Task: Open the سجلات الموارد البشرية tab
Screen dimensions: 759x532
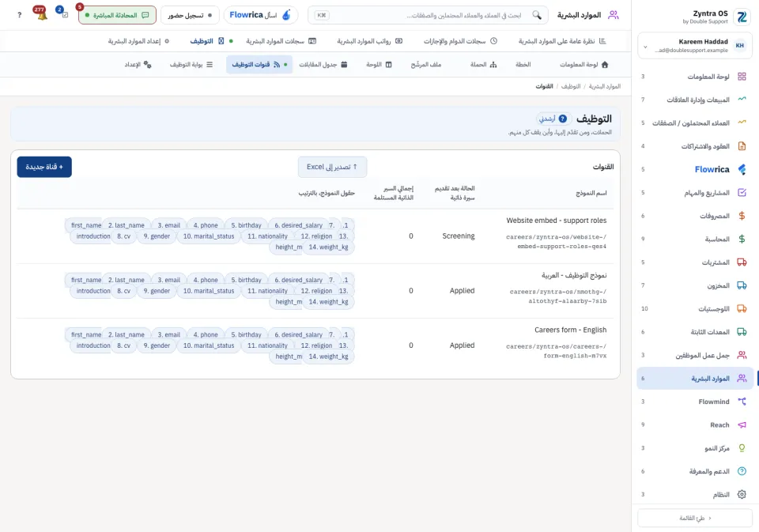Action: click(x=281, y=41)
